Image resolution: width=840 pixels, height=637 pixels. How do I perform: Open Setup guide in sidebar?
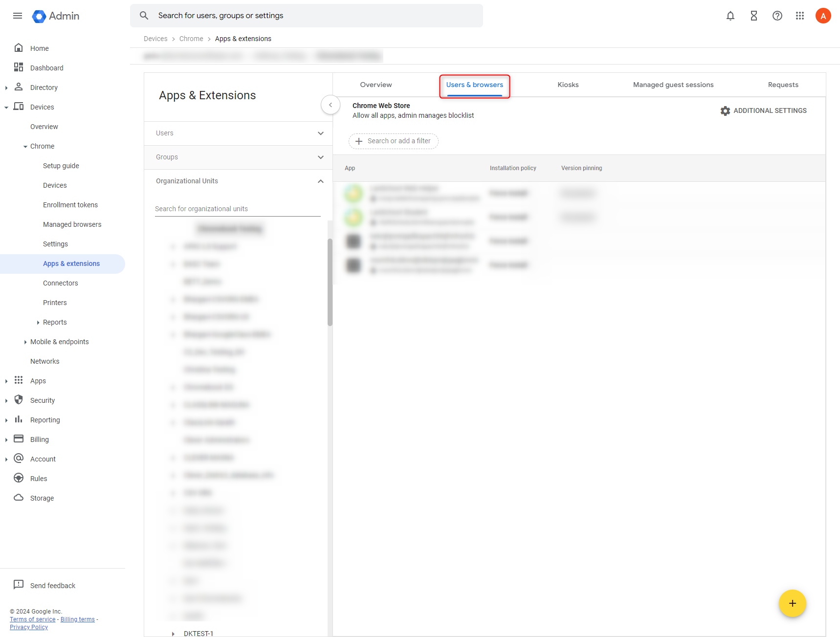61,166
